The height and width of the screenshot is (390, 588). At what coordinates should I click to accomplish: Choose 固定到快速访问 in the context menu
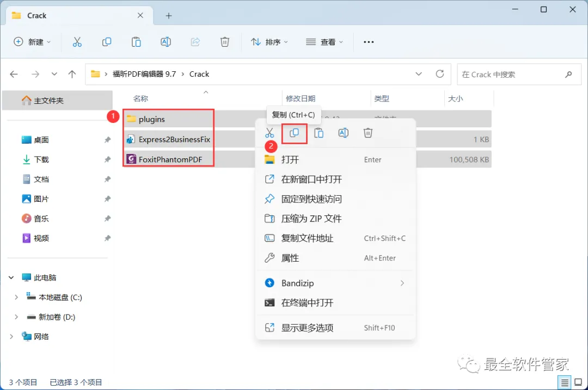click(335, 199)
